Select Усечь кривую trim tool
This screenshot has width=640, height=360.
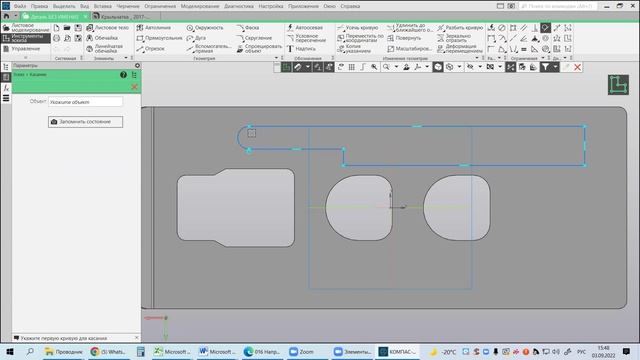click(x=358, y=27)
